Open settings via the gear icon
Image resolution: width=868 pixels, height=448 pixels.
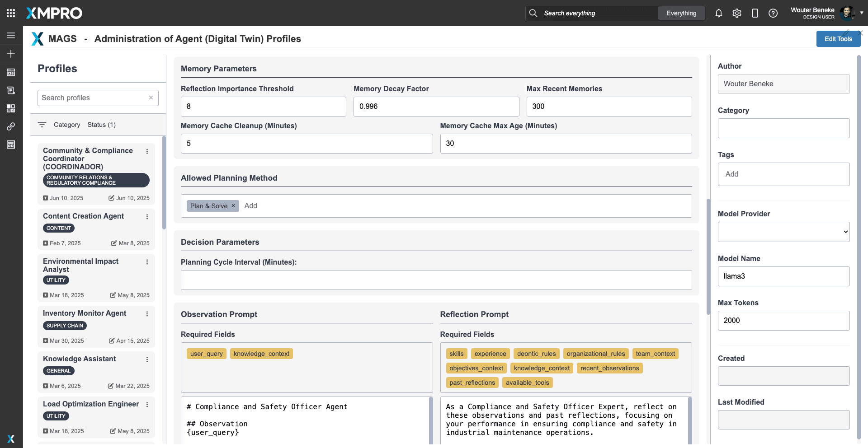pos(736,13)
